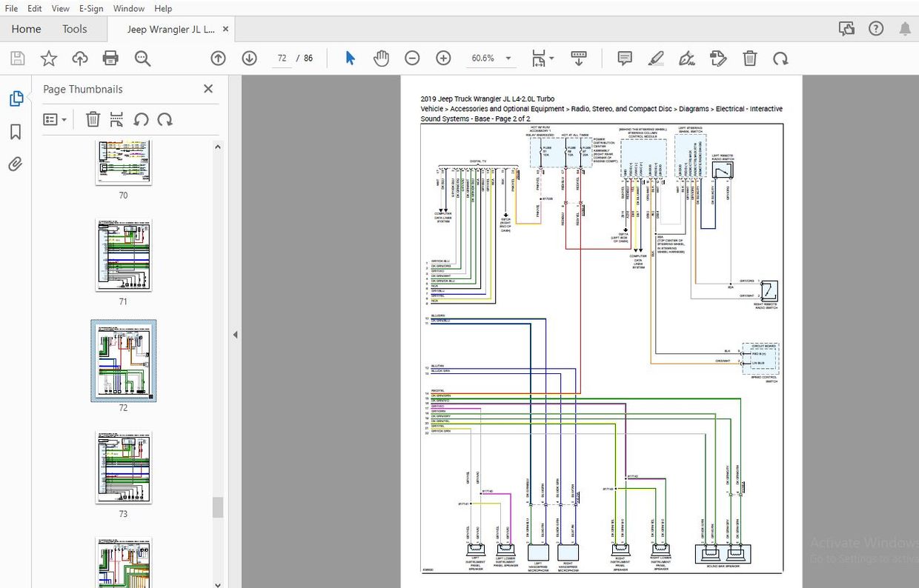Screen dimensions: 919x588
Task: Expand the thumbnail options menu dropdown
Action: (x=55, y=119)
